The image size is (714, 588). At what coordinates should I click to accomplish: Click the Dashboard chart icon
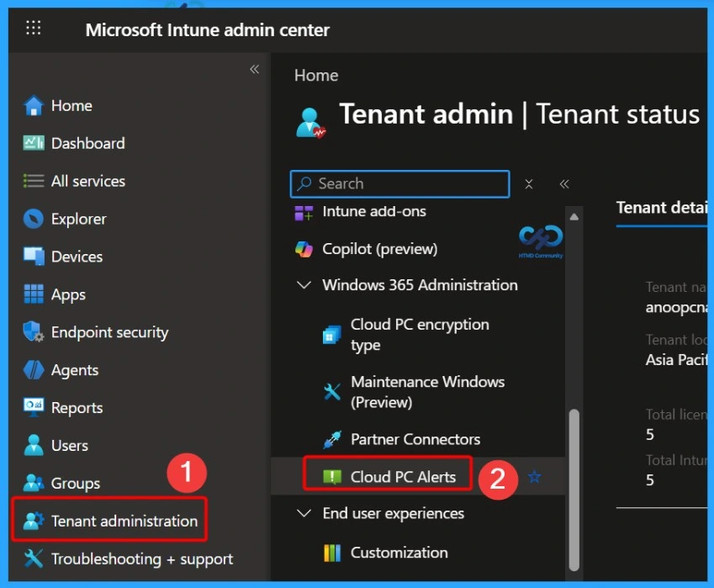coord(34,143)
